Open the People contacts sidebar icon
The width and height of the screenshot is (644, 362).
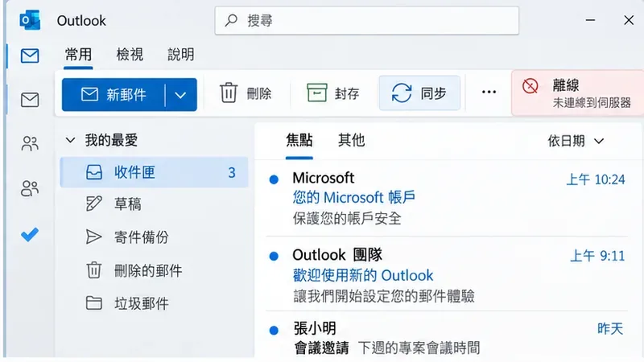(x=30, y=144)
